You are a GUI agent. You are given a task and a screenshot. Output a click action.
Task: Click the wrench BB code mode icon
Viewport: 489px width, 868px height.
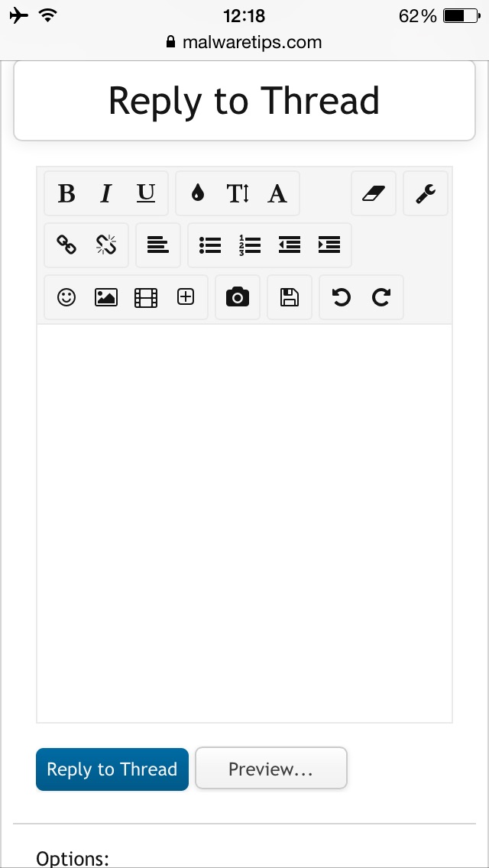(426, 193)
